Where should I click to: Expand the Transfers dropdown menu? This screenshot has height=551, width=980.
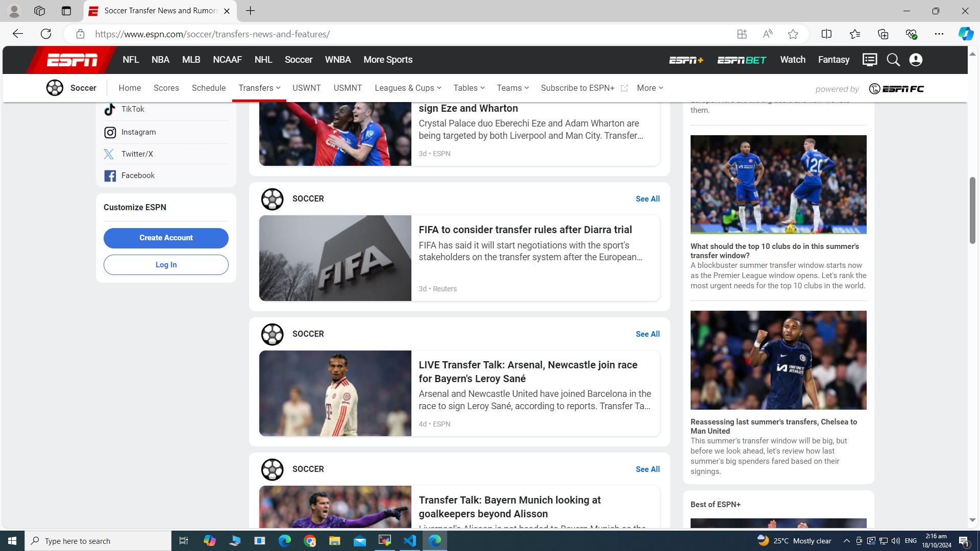[x=259, y=88]
